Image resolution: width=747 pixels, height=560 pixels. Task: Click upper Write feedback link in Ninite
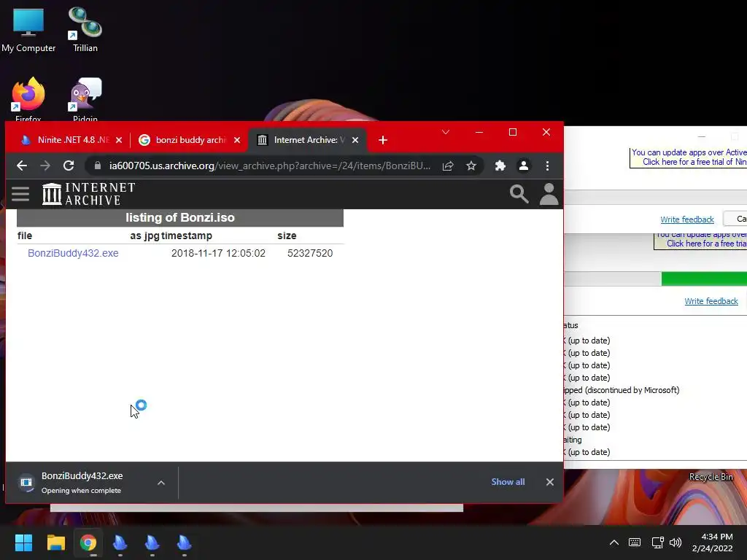(687, 219)
